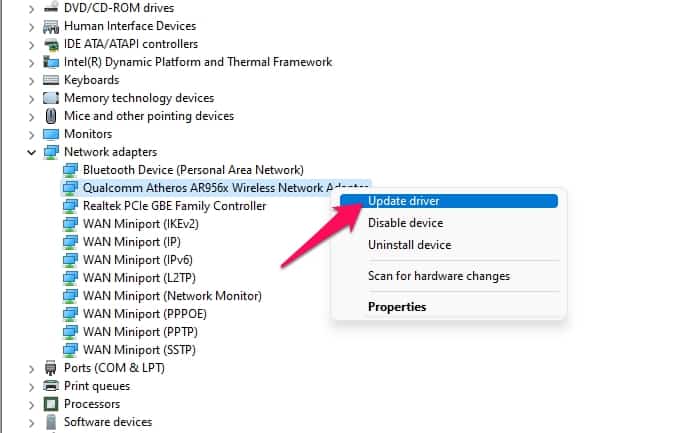Select Disable device in context menu
Screen dimensions: 694x433
(405, 223)
